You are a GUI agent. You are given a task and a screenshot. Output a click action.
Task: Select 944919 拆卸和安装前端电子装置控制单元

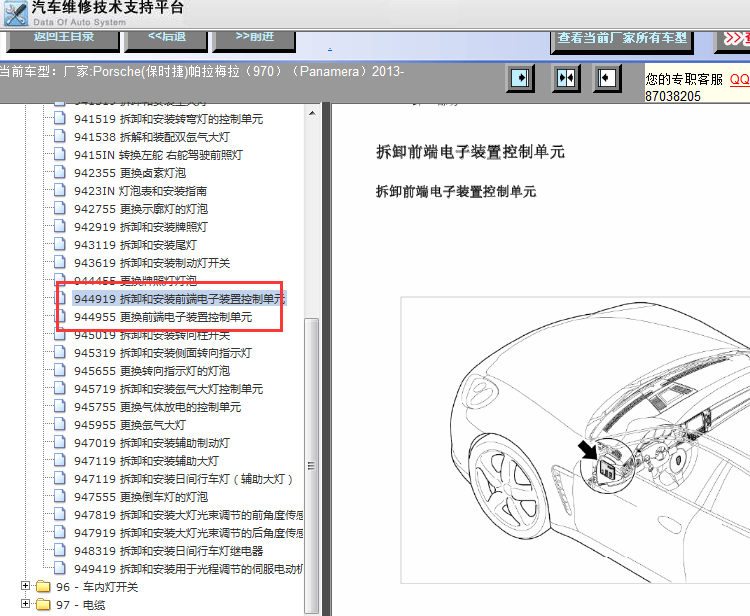pos(179,299)
